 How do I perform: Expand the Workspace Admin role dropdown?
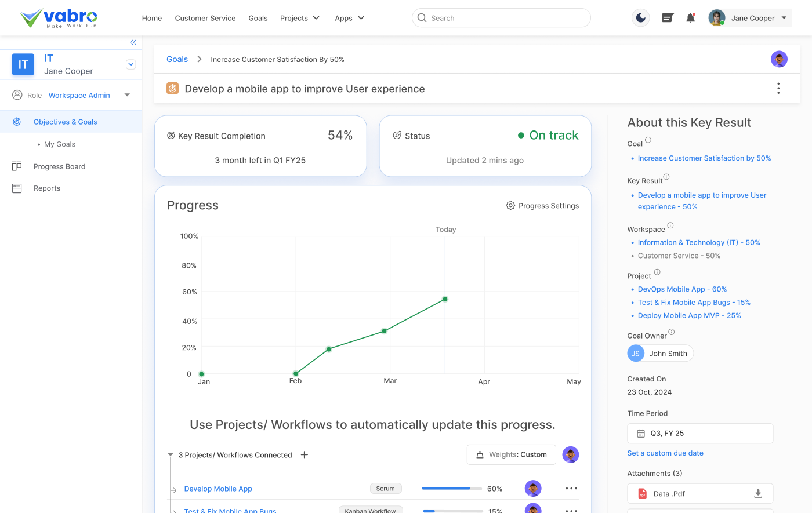coord(127,95)
